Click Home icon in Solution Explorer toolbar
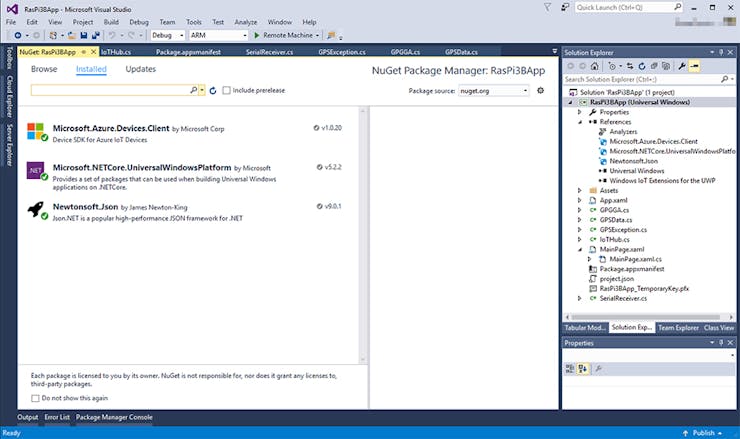Image resolution: width=740 pixels, height=439 pixels. 595,67
